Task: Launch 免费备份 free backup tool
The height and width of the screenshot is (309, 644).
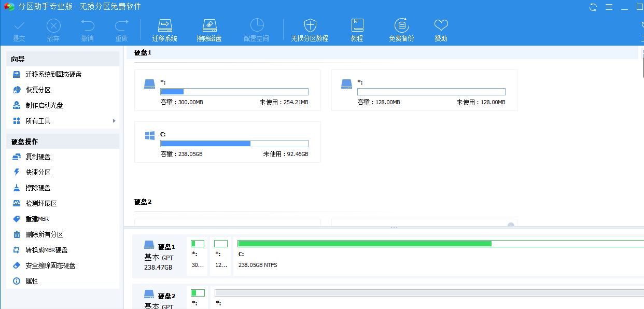Action: [401, 31]
